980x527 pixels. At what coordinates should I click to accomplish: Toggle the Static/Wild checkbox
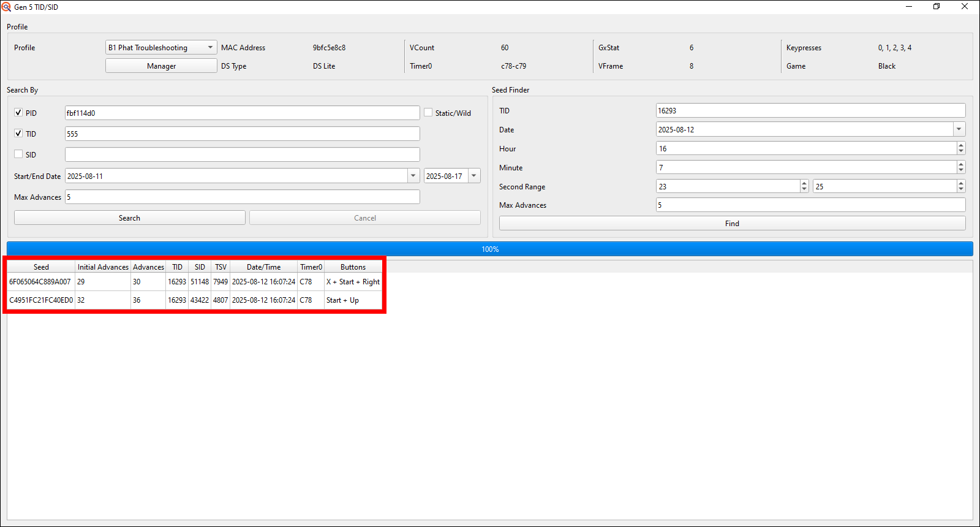click(429, 113)
